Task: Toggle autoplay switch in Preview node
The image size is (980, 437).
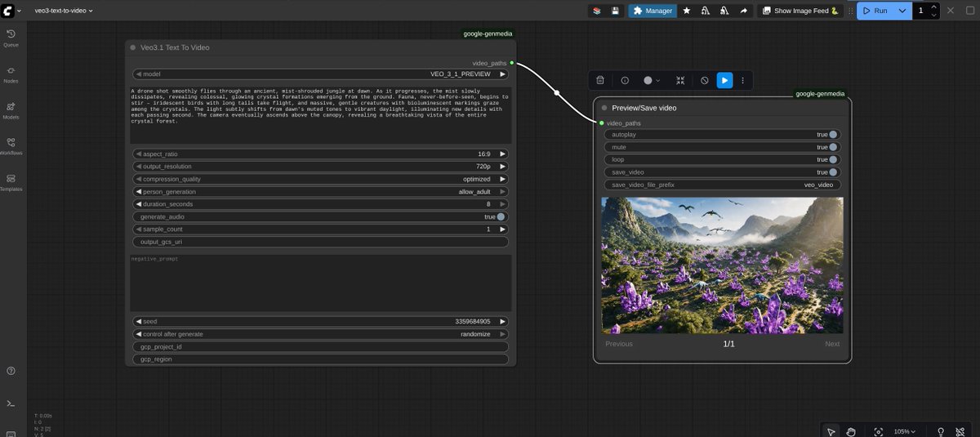Action: [834, 134]
